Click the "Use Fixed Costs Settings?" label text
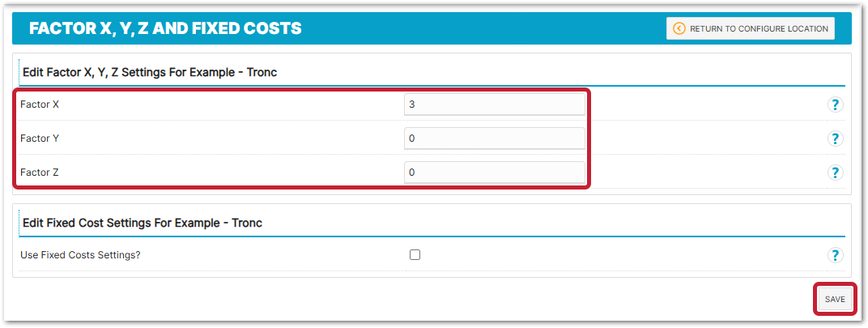 82,255
